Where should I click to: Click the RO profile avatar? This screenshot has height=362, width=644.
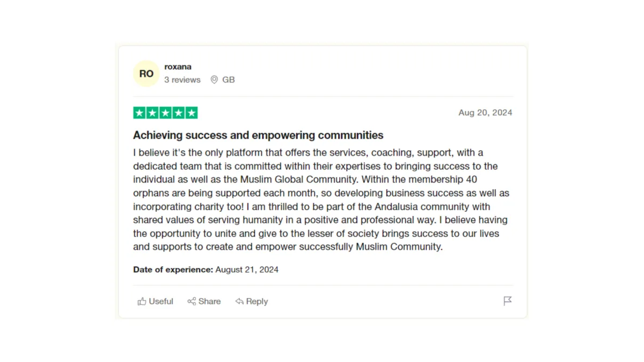tap(147, 73)
